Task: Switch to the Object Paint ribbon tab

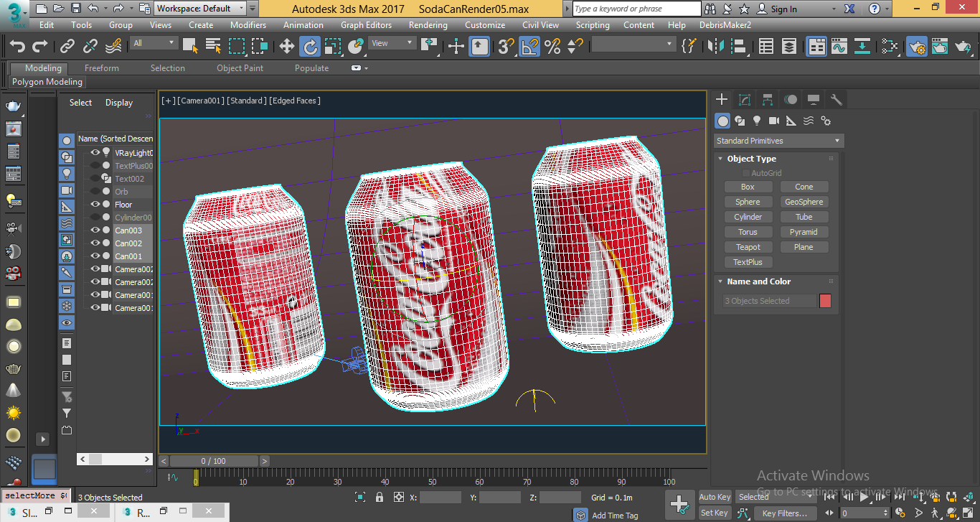Action: tap(240, 68)
